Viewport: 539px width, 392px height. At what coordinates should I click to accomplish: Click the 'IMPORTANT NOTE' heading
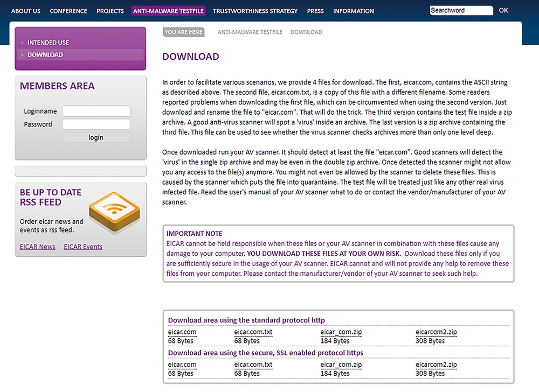click(x=194, y=234)
